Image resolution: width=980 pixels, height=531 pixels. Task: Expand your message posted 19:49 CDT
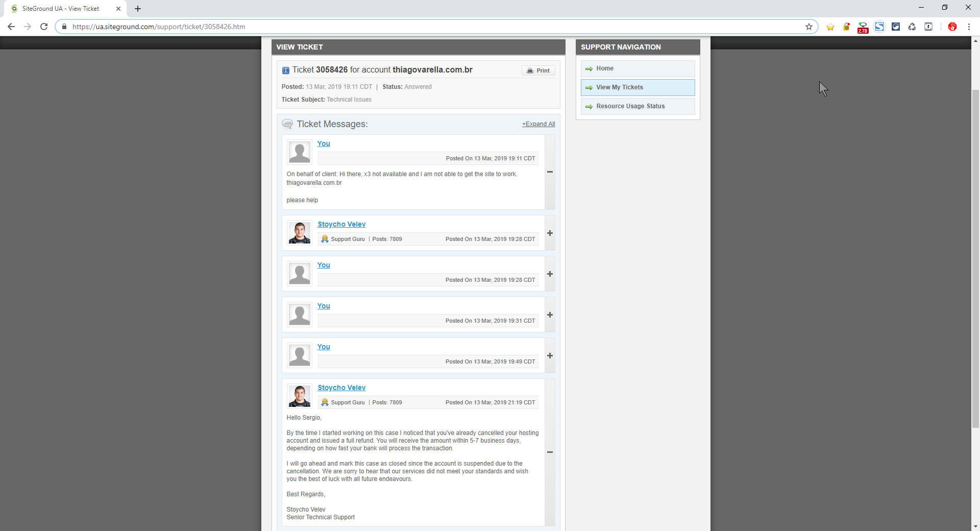click(550, 356)
